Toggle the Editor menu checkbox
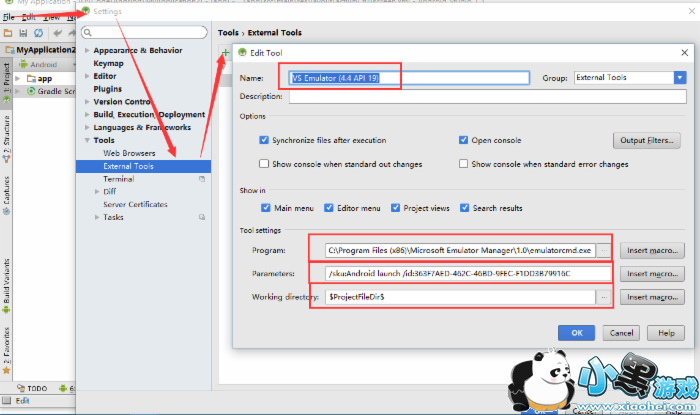The width and height of the screenshot is (700, 415). 329,208
